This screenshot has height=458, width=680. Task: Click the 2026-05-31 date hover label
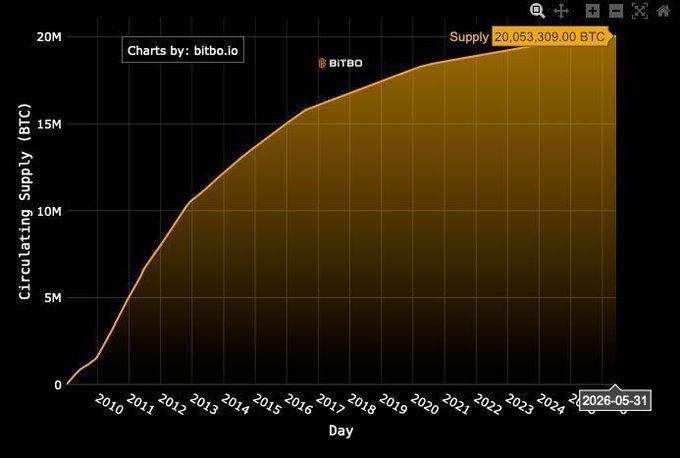tap(615, 400)
